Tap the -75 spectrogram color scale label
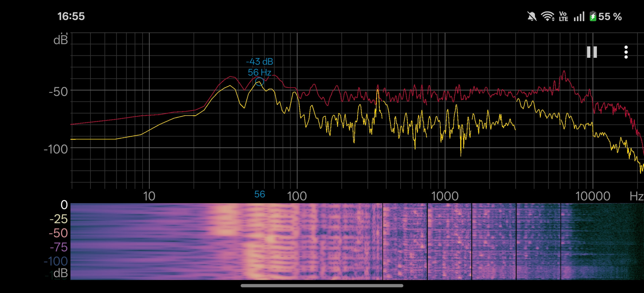The image size is (644, 293). pyautogui.click(x=59, y=247)
